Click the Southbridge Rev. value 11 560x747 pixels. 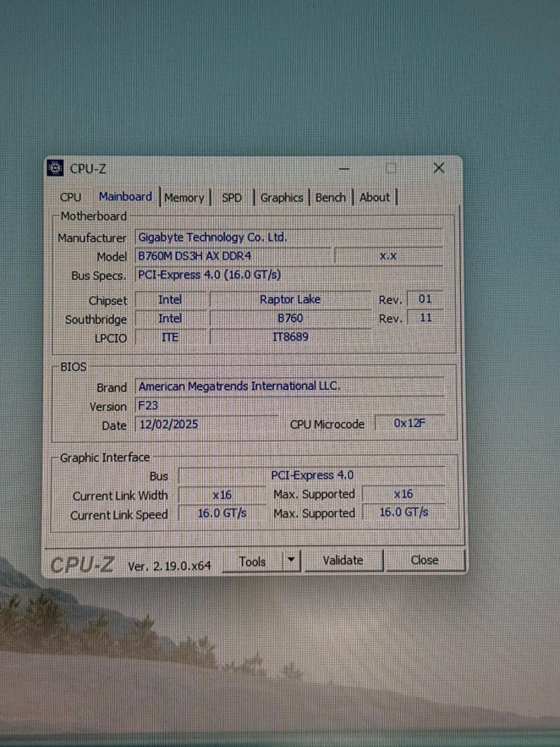pos(426,317)
